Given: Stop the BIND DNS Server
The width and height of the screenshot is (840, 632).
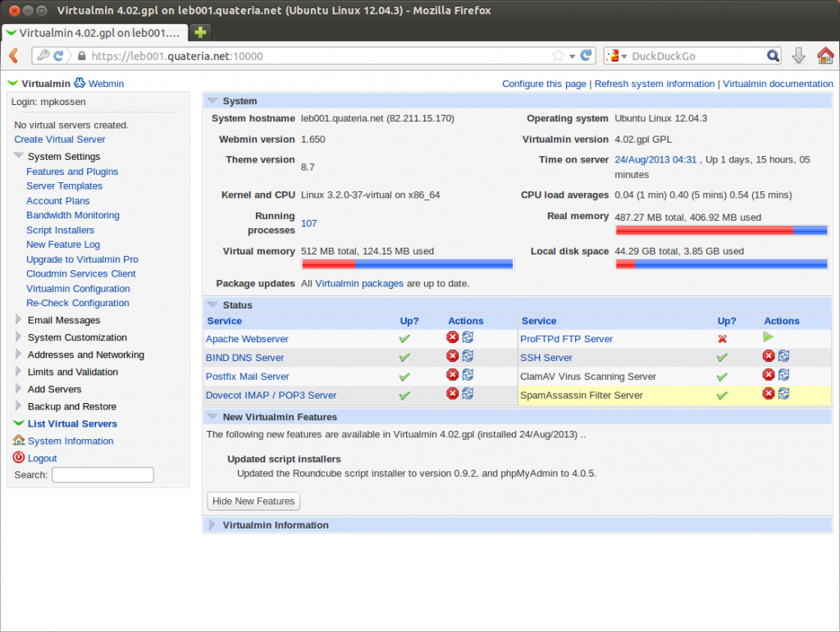Looking at the screenshot, I should coord(452,355).
